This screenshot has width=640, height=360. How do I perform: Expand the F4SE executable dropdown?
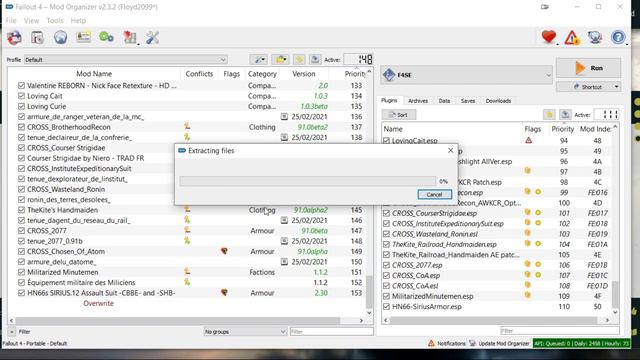(548, 75)
